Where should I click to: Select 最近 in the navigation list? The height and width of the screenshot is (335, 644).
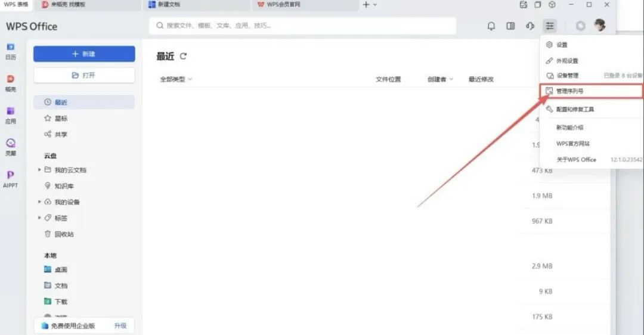point(84,102)
